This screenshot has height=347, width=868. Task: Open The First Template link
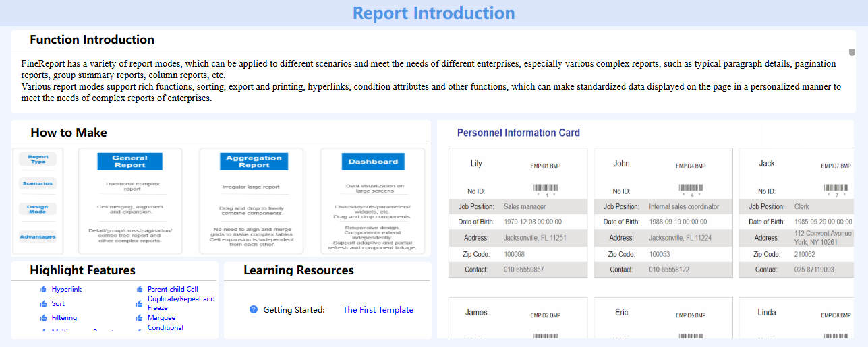click(x=378, y=310)
